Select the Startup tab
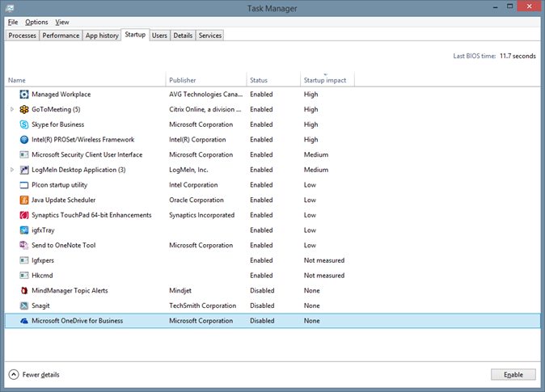545x392 pixels. point(135,35)
